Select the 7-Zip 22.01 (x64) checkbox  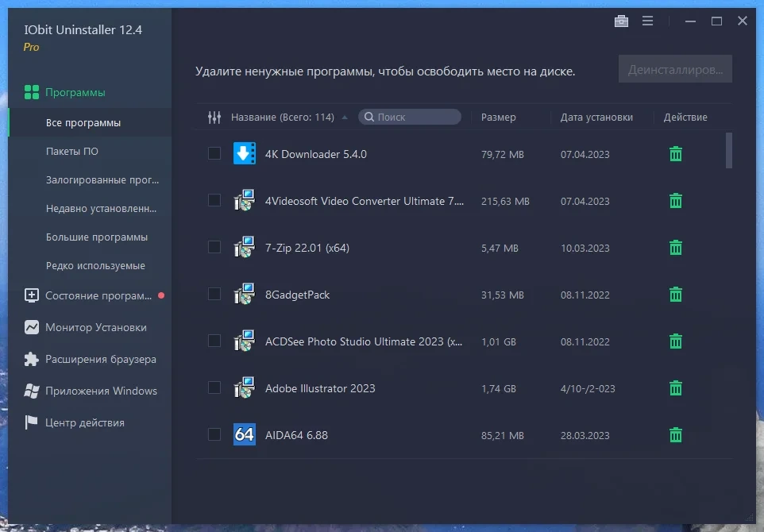pyautogui.click(x=214, y=247)
